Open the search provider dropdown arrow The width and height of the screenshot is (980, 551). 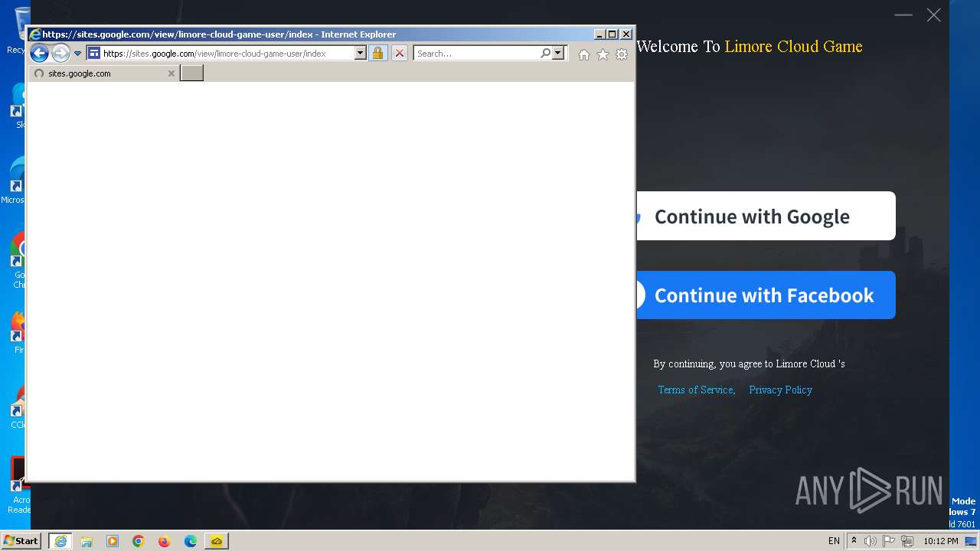(558, 53)
